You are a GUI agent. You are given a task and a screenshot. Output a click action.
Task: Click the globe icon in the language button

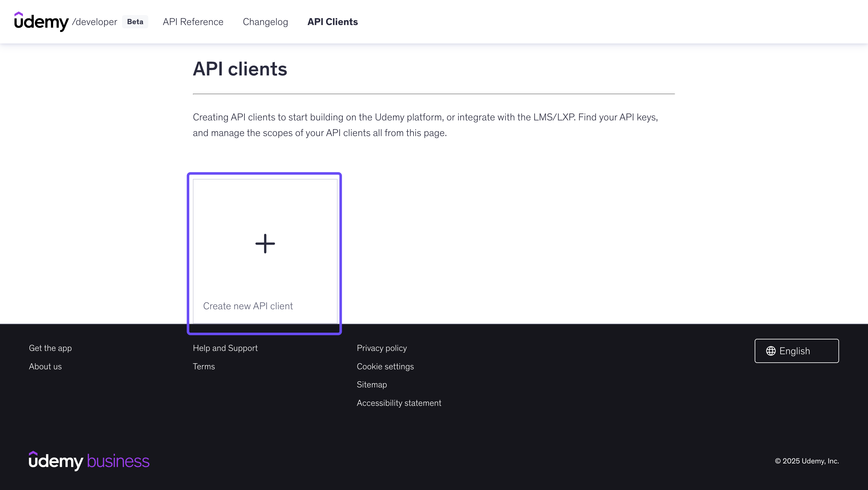pos(771,351)
